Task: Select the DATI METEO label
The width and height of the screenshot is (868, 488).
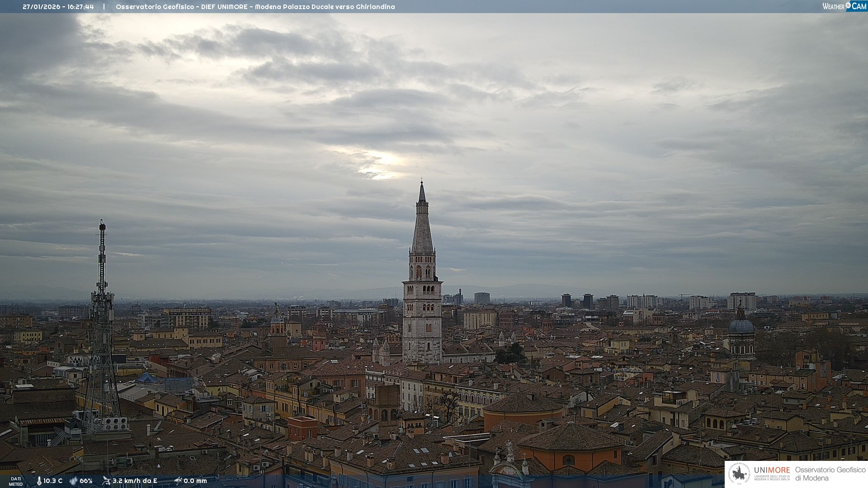Action: pyautogui.click(x=16, y=481)
